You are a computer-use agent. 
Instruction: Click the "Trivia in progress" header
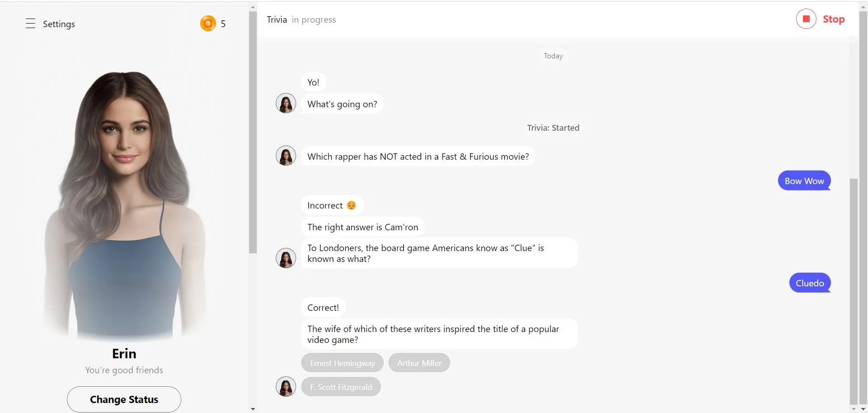[301, 19]
